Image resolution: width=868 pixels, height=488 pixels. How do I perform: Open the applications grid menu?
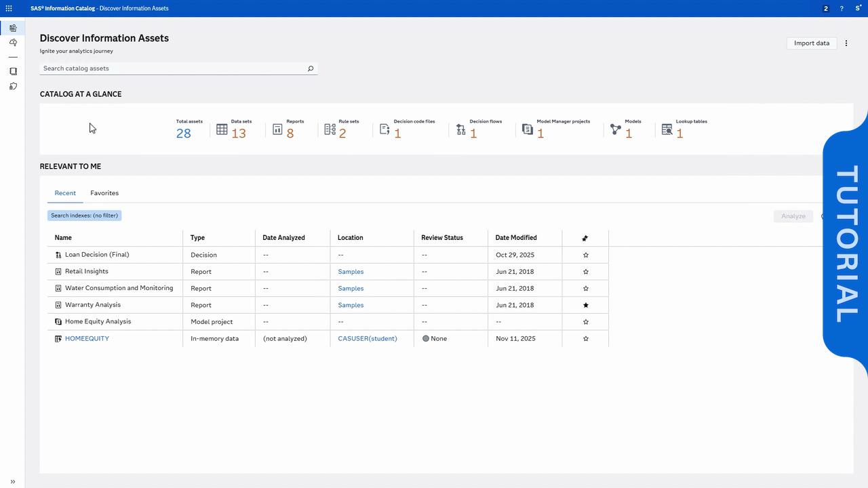pos(9,8)
